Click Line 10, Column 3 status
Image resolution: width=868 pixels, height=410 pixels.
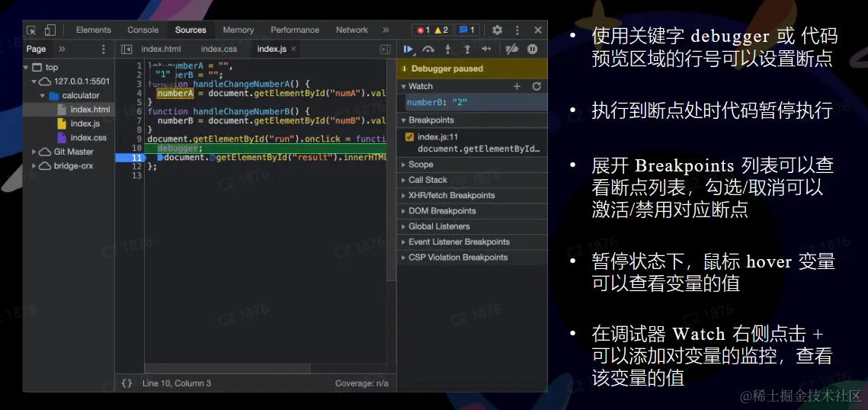[x=177, y=383]
